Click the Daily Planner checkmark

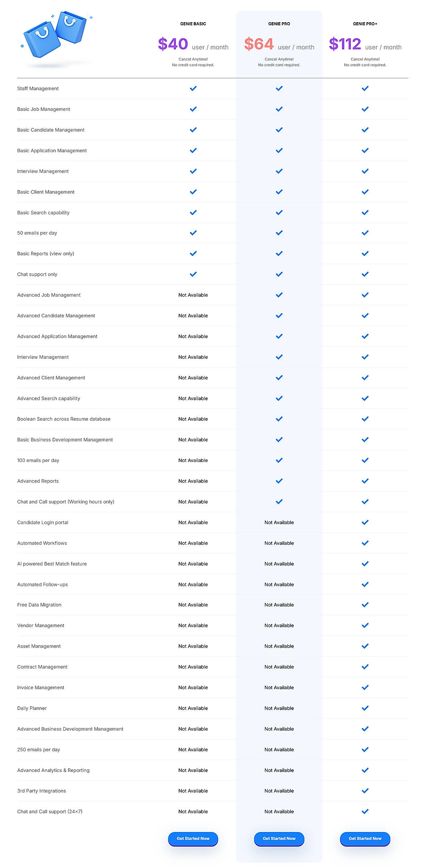pos(365,708)
